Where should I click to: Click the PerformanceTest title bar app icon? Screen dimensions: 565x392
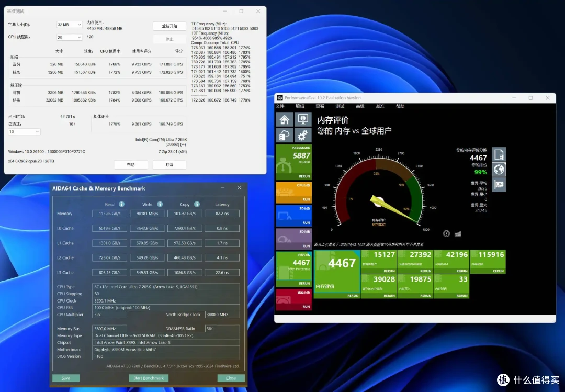pos(279,98)
